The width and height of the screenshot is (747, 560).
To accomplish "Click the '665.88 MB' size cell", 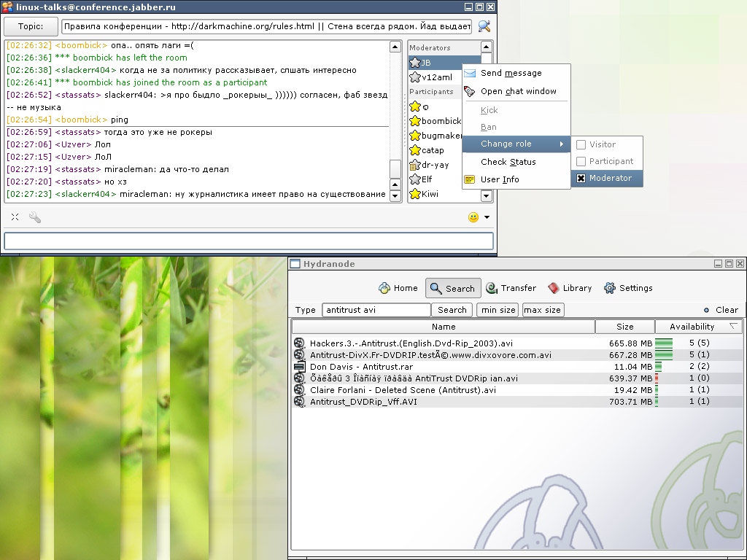I will coord(630,343).
